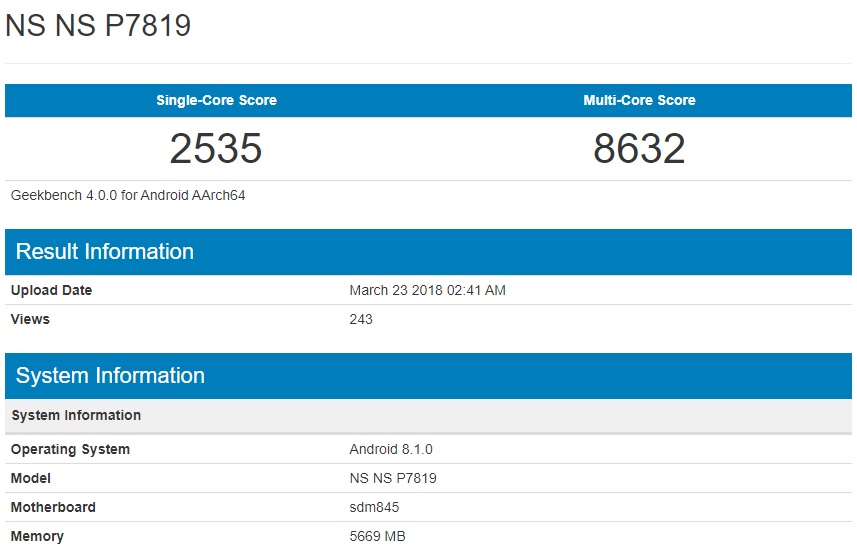Select the Multi-Core Score header
This screenshot has width=857, height=556.
(x=639, y=100)
